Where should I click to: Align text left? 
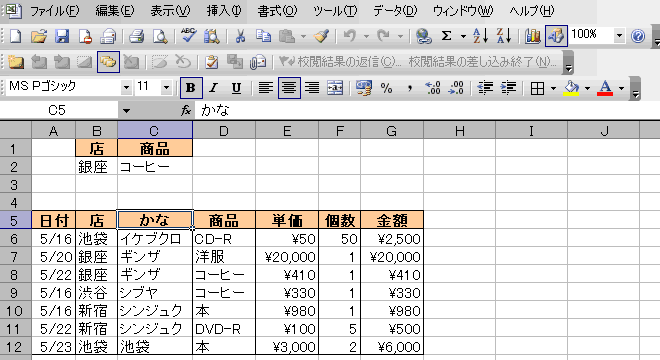tap(265, 88)
